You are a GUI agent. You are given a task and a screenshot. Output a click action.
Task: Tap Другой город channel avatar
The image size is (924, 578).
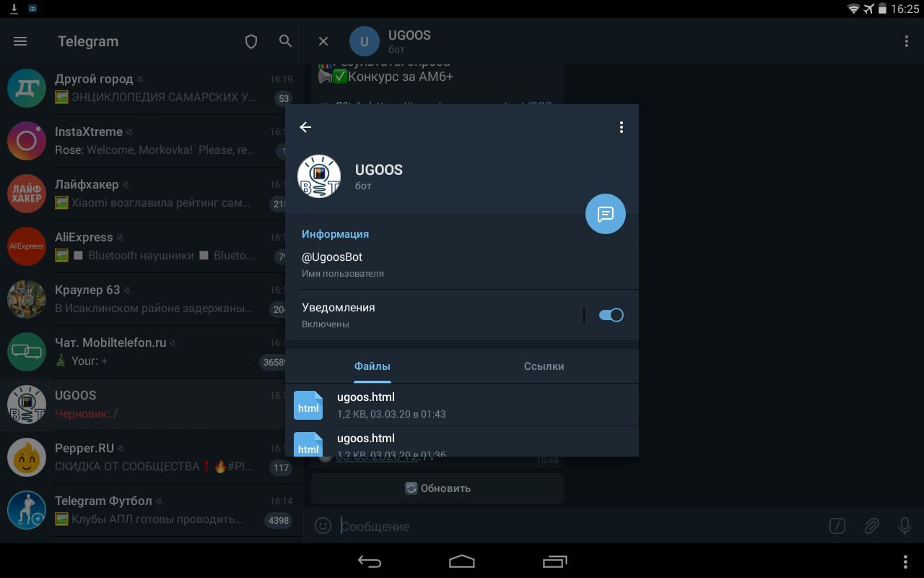[x=27, y=88]
